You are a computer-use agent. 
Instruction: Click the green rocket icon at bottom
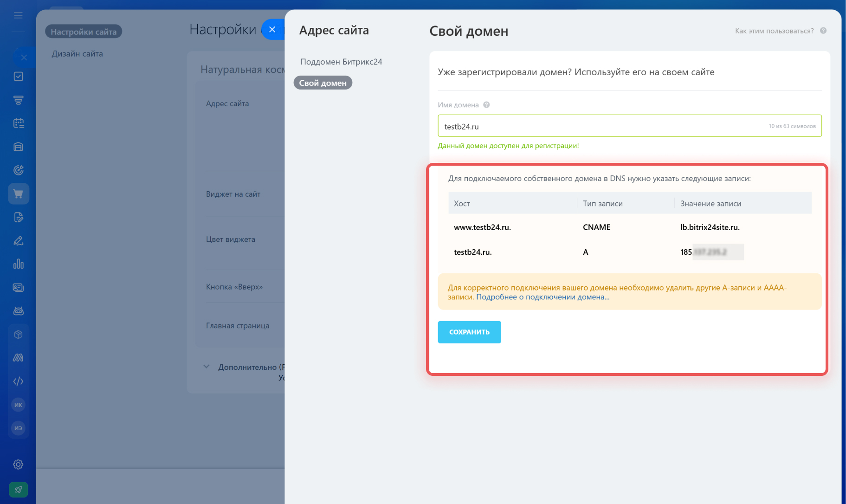click(x=18, y=490)
